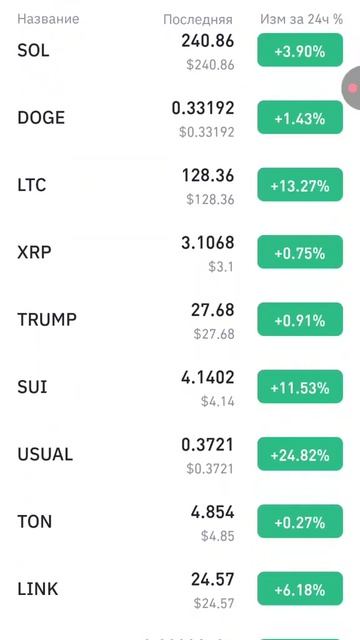The image size is (360, 640).
Task: Click the XRP +0.75% green badge
Action: [x=300, y=252]
